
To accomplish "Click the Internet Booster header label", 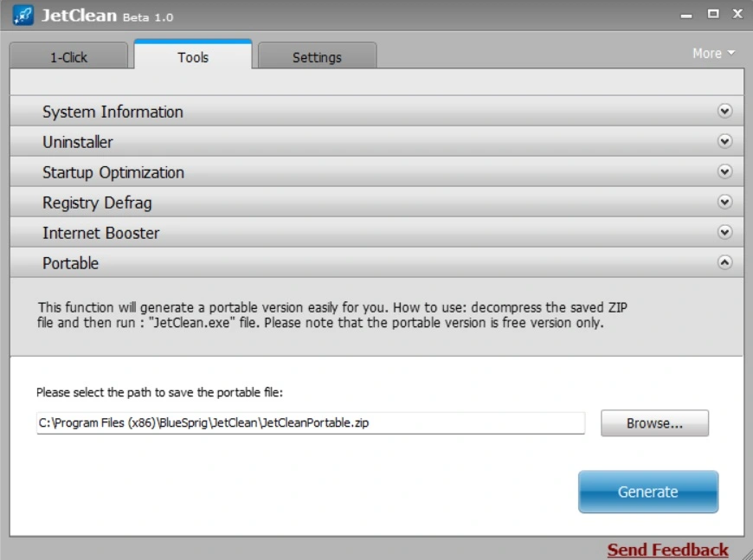I will coord(101,233).
